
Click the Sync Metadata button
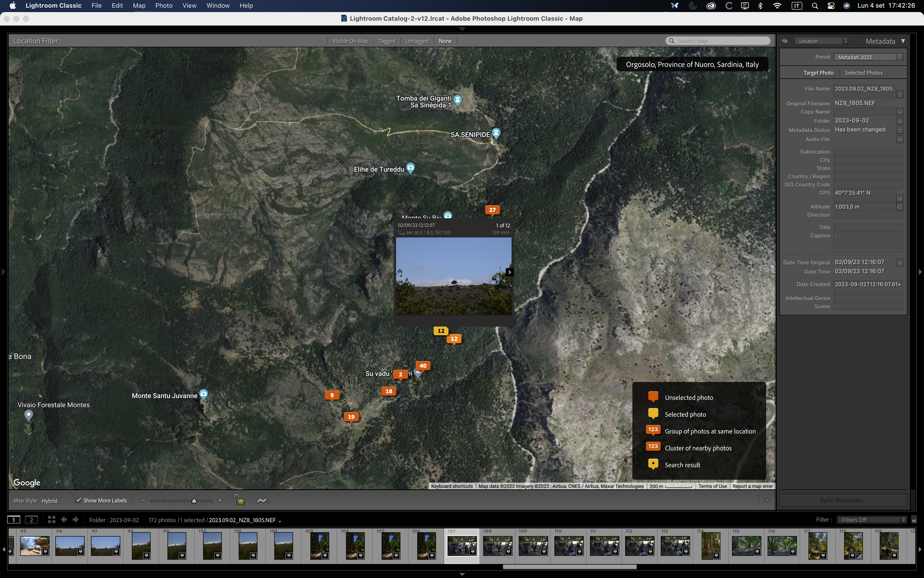pos(843,500)
